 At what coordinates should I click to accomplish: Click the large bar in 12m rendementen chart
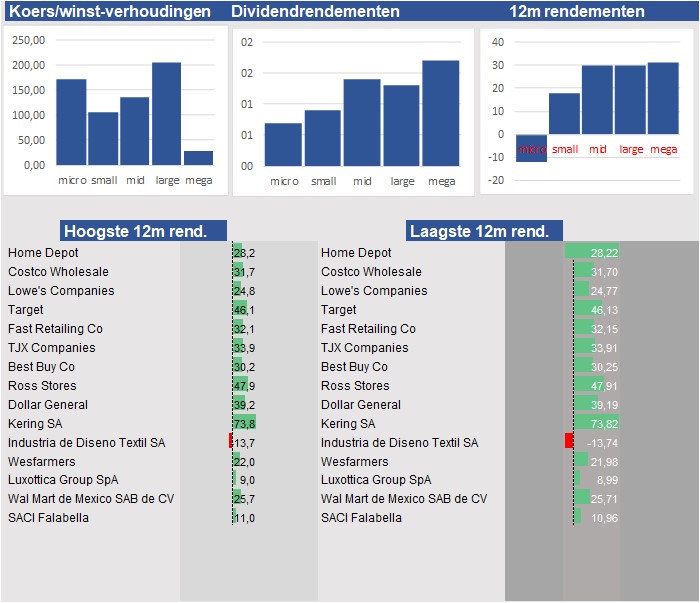click(630, 100)
